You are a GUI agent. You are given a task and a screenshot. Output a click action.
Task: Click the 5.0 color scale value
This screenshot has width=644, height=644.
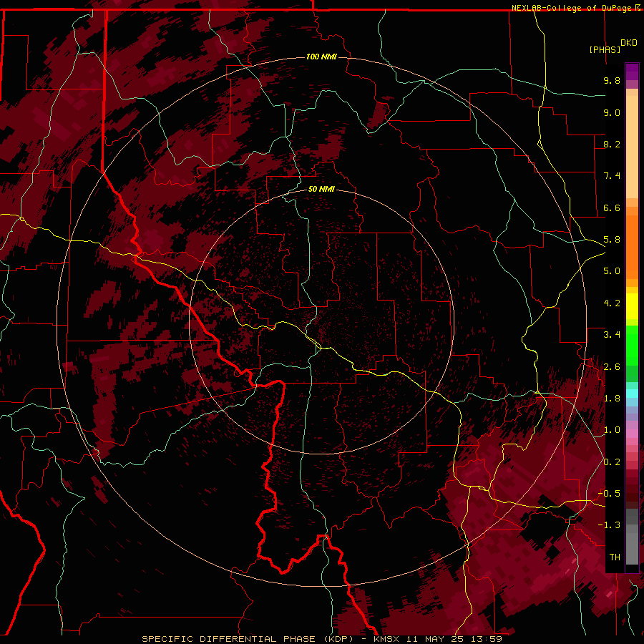(x=612, y=271)
